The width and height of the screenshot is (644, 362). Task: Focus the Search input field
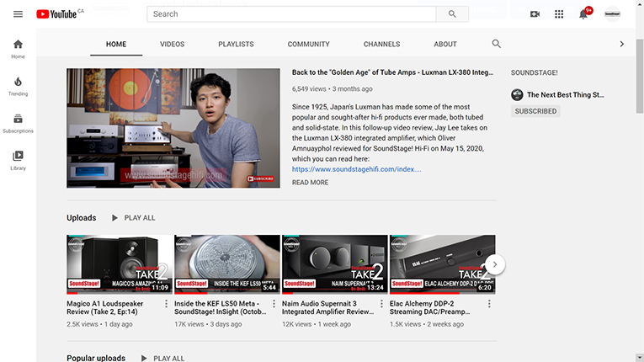point(291,14)
